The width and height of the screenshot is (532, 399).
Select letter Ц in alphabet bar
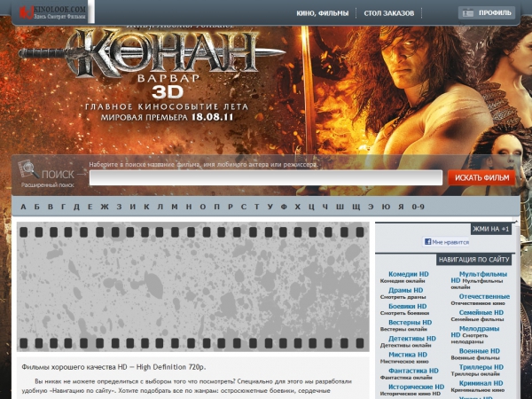tap(311, 207)
